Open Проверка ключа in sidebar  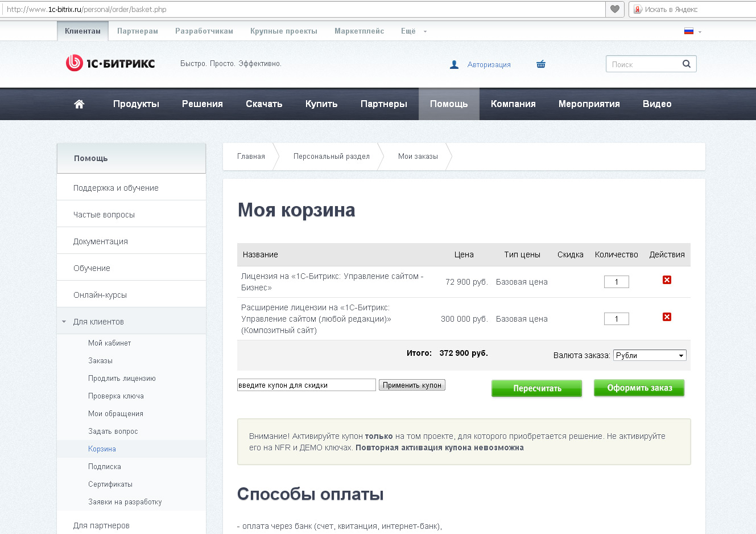coord(116,396)
